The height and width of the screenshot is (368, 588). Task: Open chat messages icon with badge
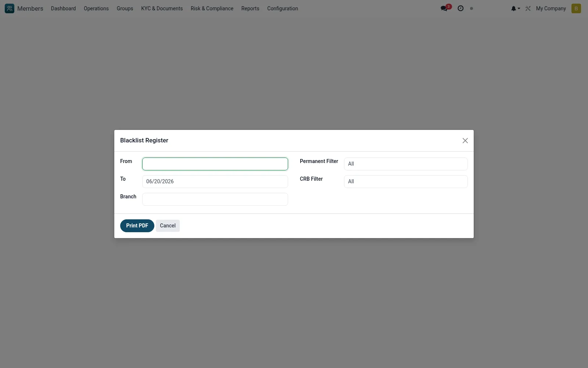click(x=445, y=8)
